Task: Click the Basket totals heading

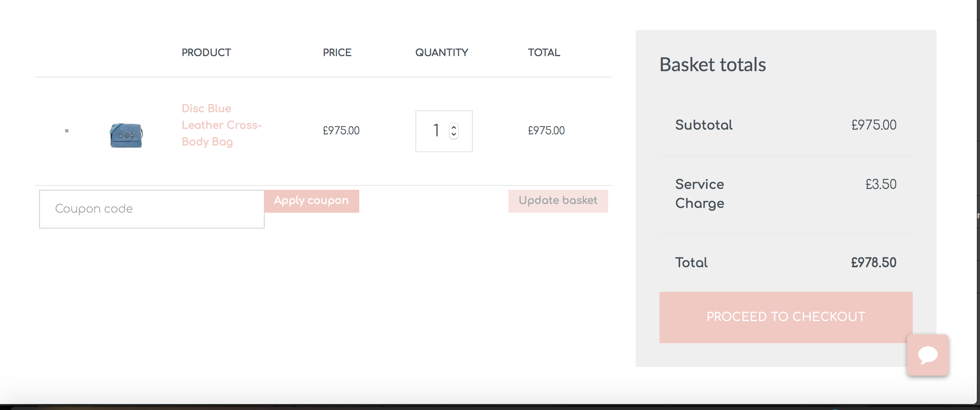Action: click(x=713, y=64)
